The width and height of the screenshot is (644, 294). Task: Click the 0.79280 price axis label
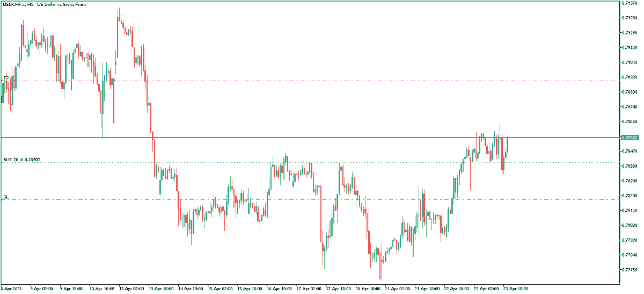coord(630,18)
